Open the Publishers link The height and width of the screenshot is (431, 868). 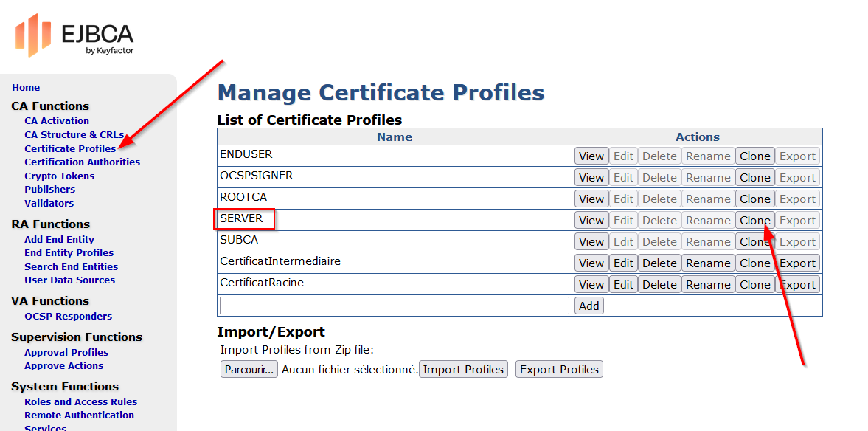[49, 190]
